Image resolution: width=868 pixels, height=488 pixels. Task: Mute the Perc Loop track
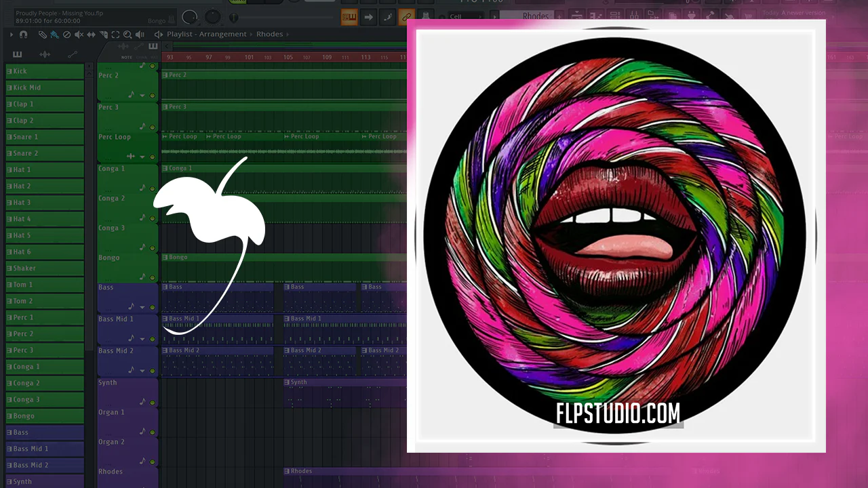(x=153, y=157)
